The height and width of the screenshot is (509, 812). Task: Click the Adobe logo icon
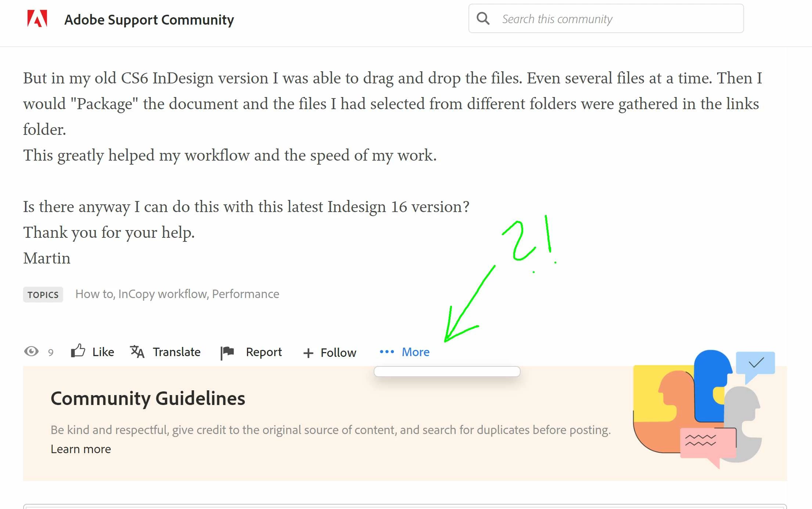point(37,19)
